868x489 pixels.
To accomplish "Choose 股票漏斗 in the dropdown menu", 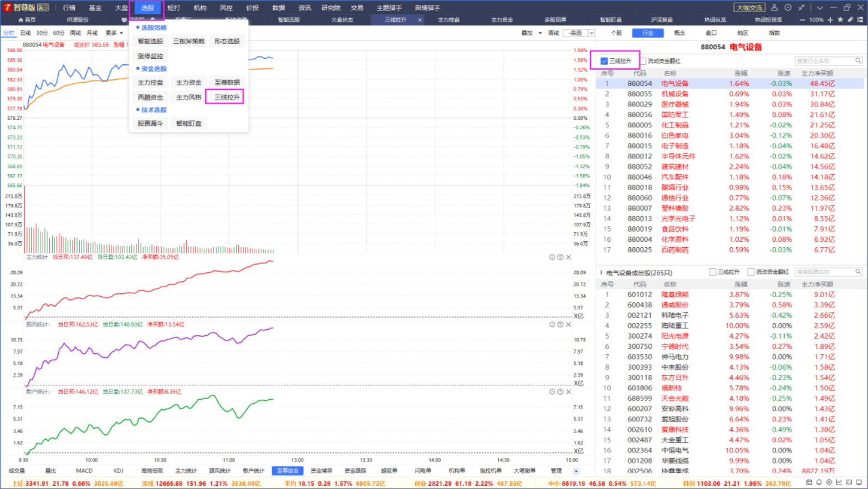I will [150, 123].
